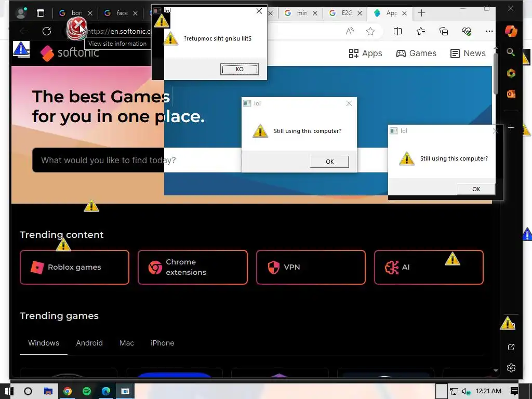Click the muted volume tray icon

[466, 391]
